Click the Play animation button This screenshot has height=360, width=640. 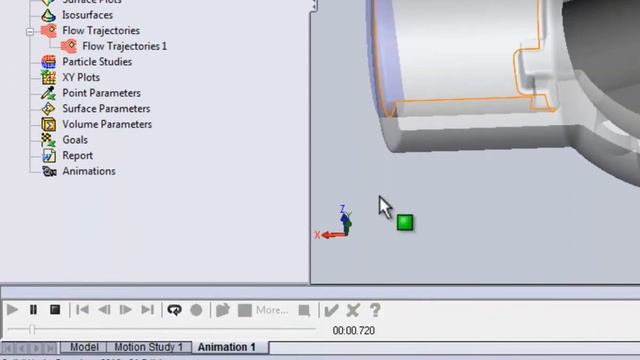click(12, 310)
